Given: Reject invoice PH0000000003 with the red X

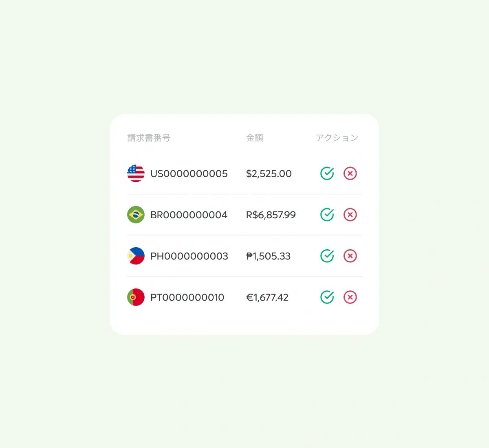Looking at the screenshot, I should pos(350,256).
